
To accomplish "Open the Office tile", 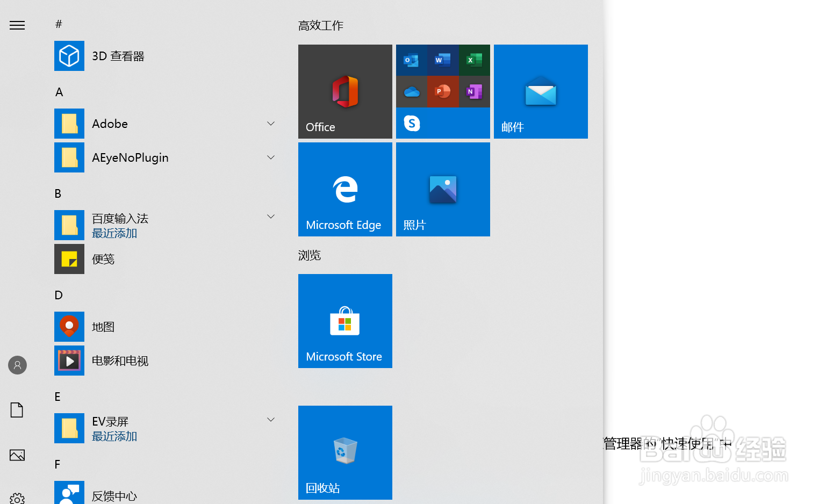I will tap(345, 91).
